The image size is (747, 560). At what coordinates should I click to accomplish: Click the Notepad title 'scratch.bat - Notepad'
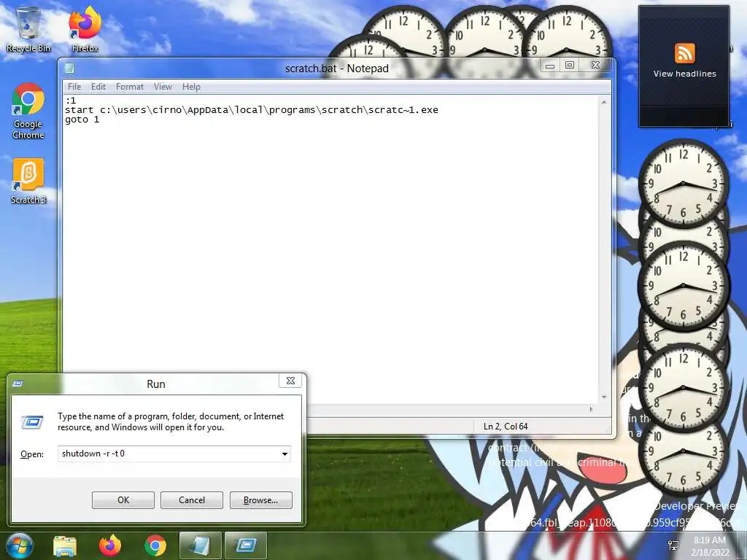pos(337,69)
